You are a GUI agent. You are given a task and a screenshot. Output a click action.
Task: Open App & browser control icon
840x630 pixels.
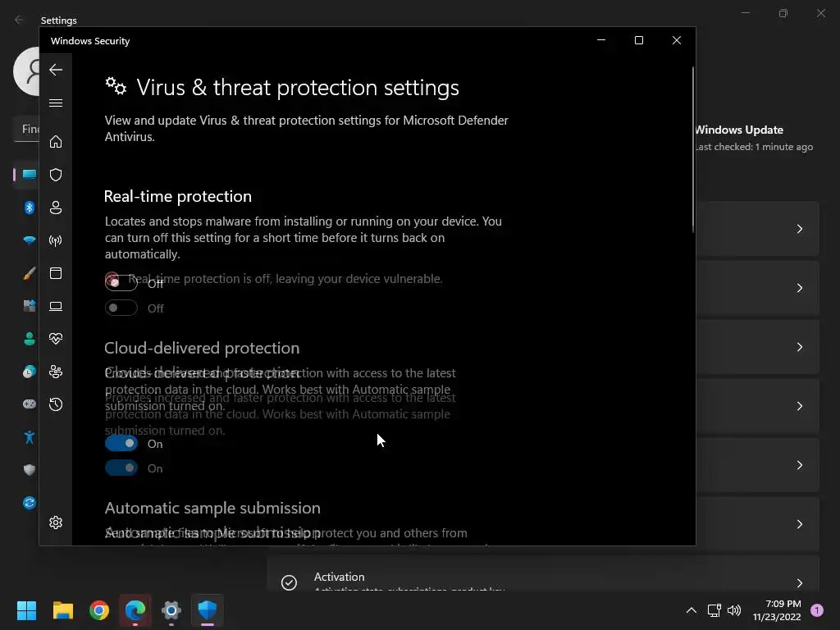[56, 273]
